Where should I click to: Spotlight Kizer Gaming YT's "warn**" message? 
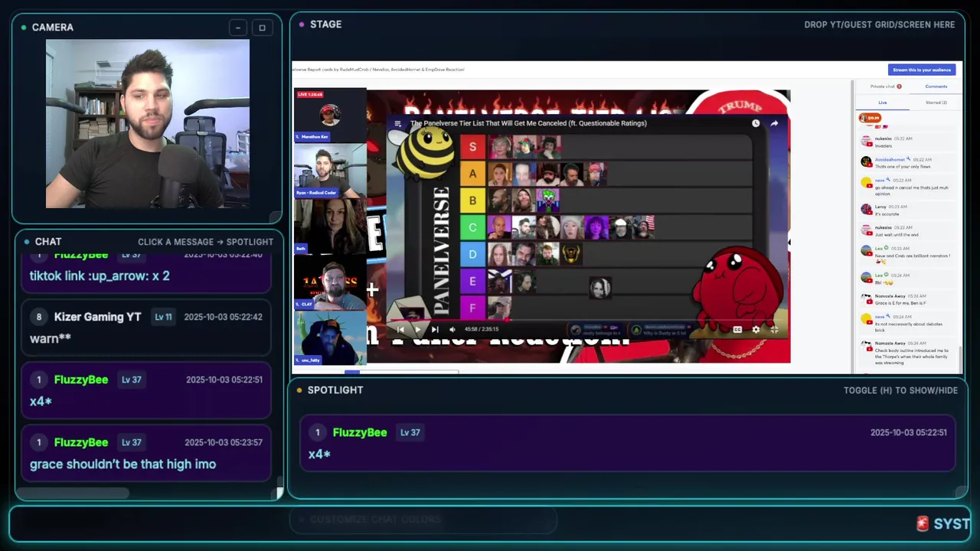click(x=146, y=328)
